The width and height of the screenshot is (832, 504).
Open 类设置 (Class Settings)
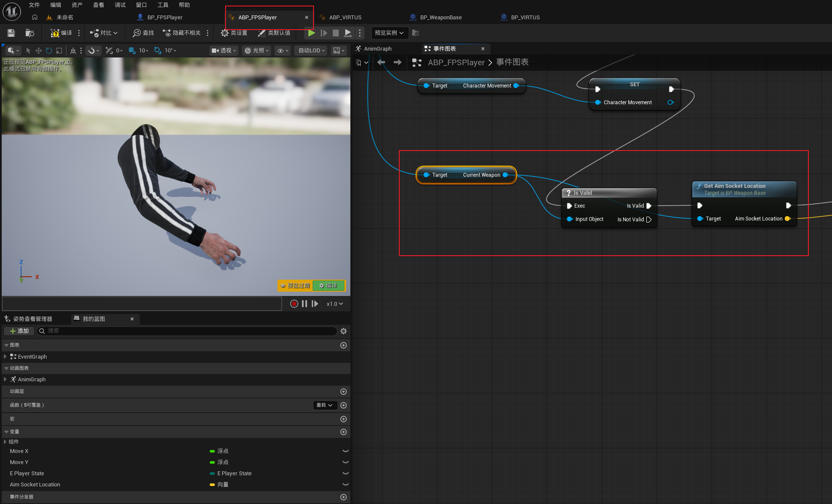tap(234, 33)
